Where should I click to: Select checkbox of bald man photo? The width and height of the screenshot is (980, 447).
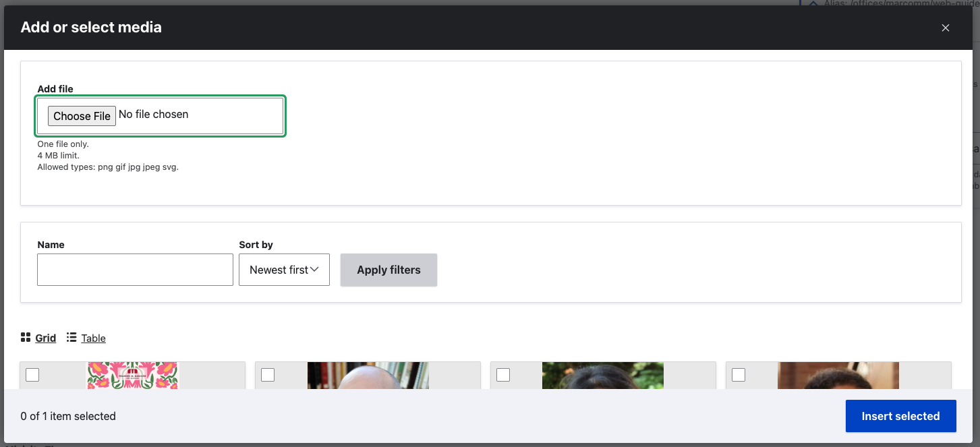[268, 375]
